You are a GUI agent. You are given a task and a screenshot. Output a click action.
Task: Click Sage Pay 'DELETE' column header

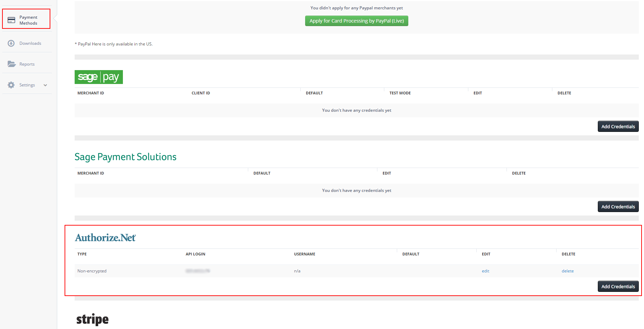tap(564, 93)
